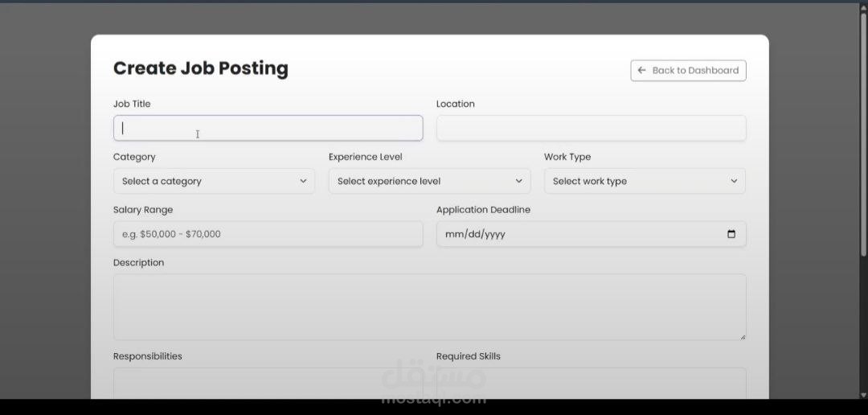The width and height of the screenshot is (868, 415).
Task: Focus the Job Title input field
Action: pos(268,128)
